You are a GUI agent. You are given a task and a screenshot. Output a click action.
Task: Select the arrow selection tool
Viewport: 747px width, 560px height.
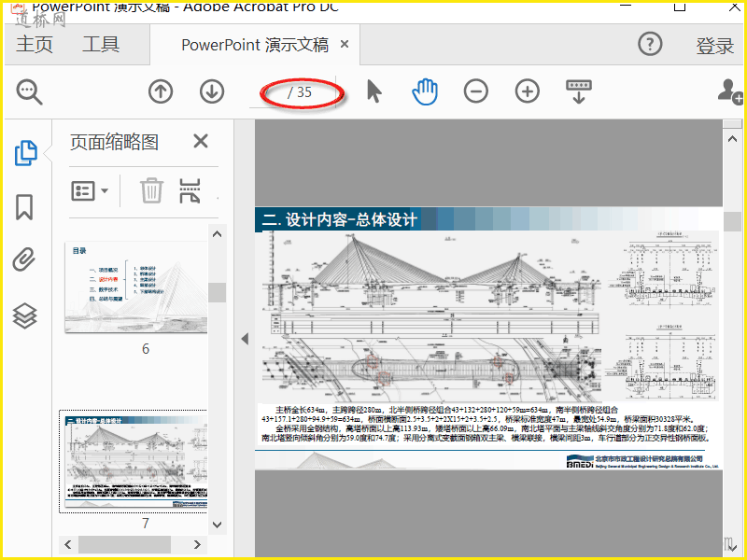tap(374, 91)
